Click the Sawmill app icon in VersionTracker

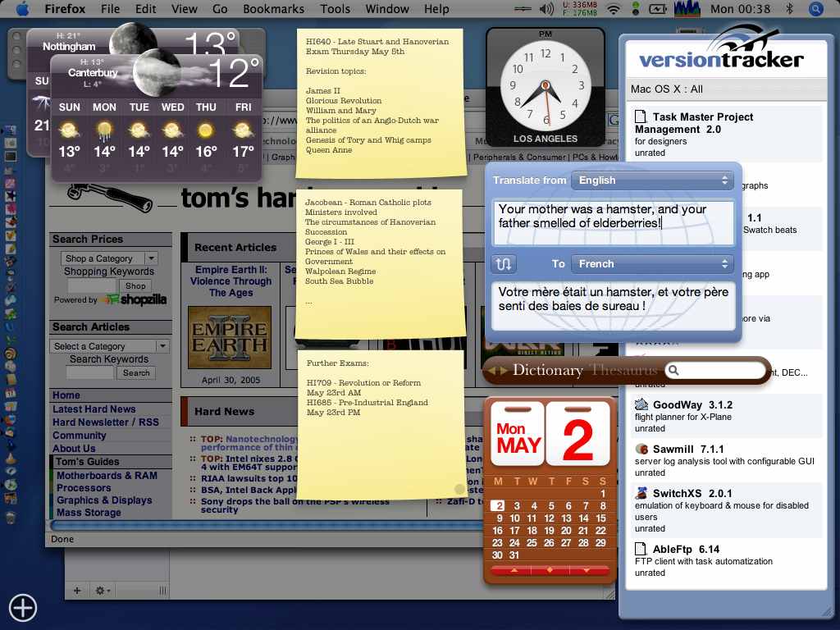point(641,449)
